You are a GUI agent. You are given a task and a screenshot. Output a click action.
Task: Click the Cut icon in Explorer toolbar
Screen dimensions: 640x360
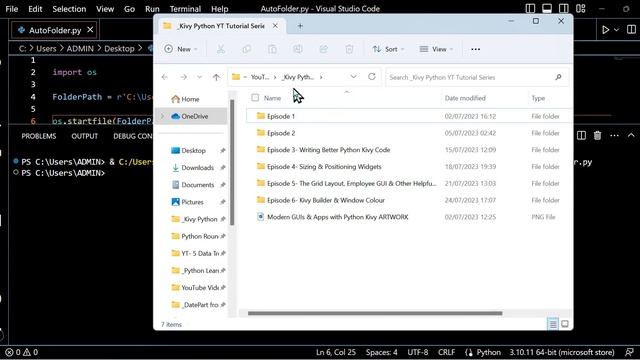221,49
